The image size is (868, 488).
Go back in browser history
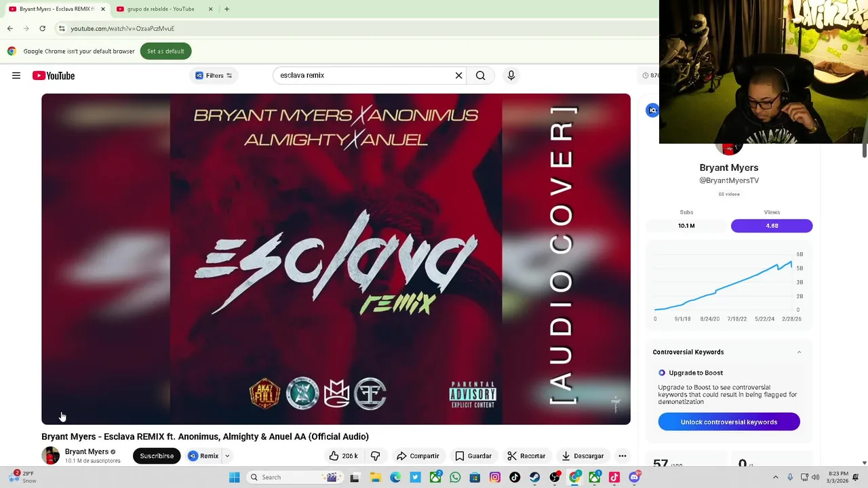[x=9, y=28]
